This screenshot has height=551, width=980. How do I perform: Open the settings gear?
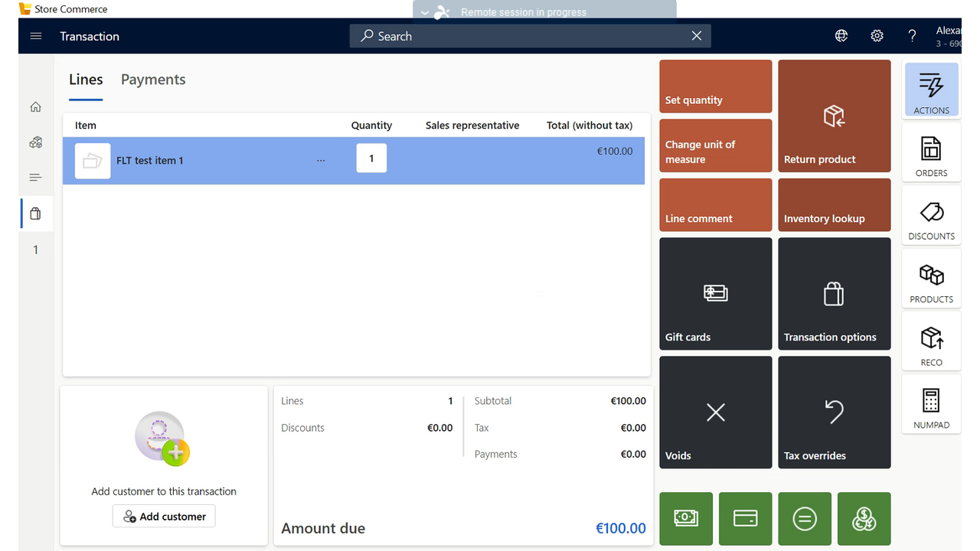(877, 36)
